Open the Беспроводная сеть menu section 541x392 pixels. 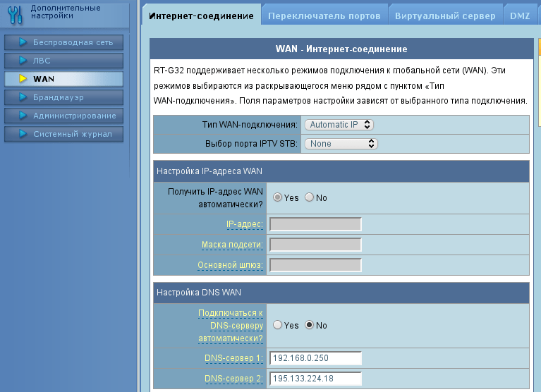pyautogui.click(x=63, y=42)
